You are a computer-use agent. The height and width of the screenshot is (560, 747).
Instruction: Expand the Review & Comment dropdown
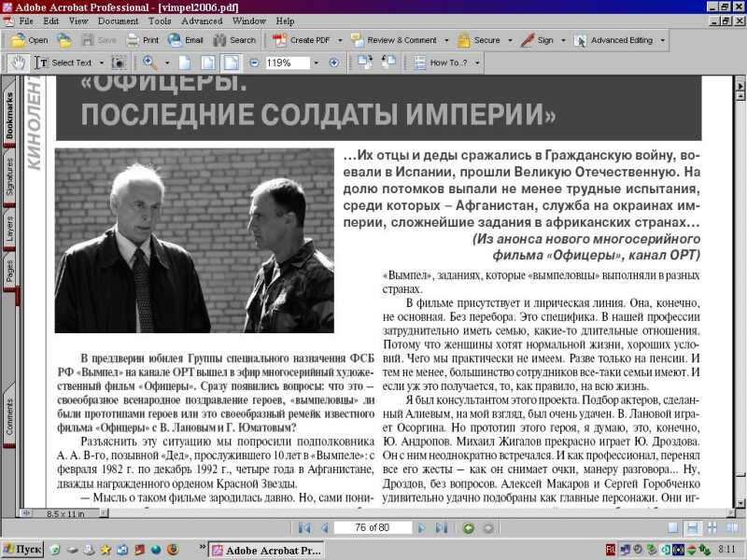(445, 40)
